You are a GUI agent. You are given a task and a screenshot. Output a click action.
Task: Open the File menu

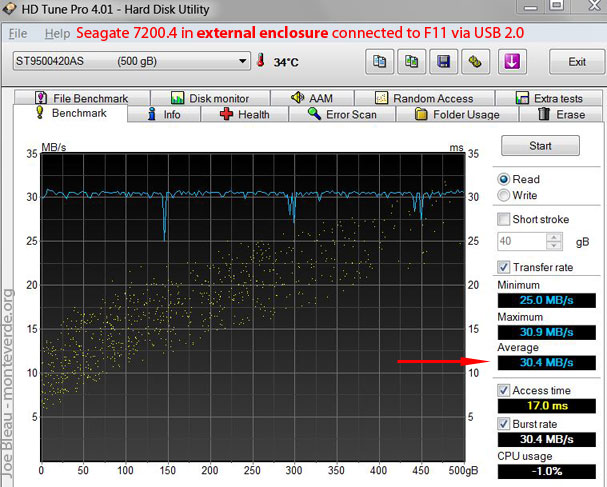pos(18,33)
